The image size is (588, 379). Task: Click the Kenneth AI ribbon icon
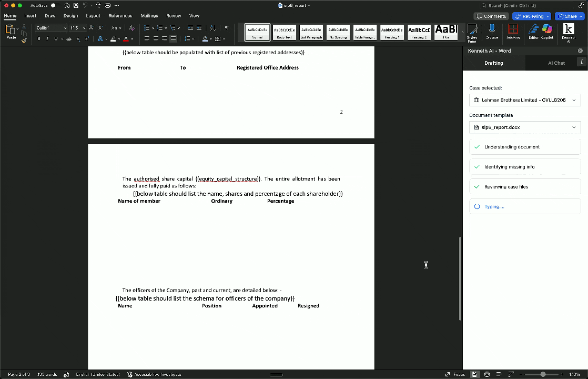568,32
